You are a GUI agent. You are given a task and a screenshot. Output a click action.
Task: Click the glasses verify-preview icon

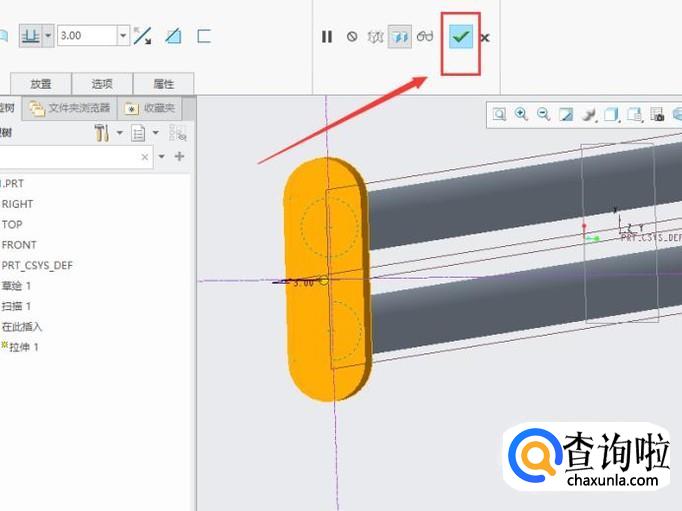click(x=425, y=37)
